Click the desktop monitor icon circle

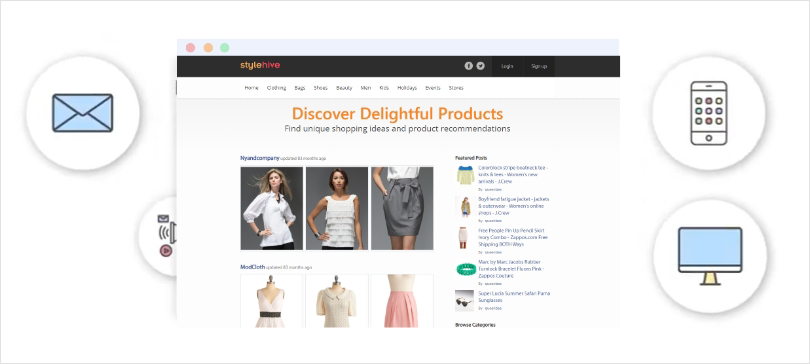tap(710, 256)
